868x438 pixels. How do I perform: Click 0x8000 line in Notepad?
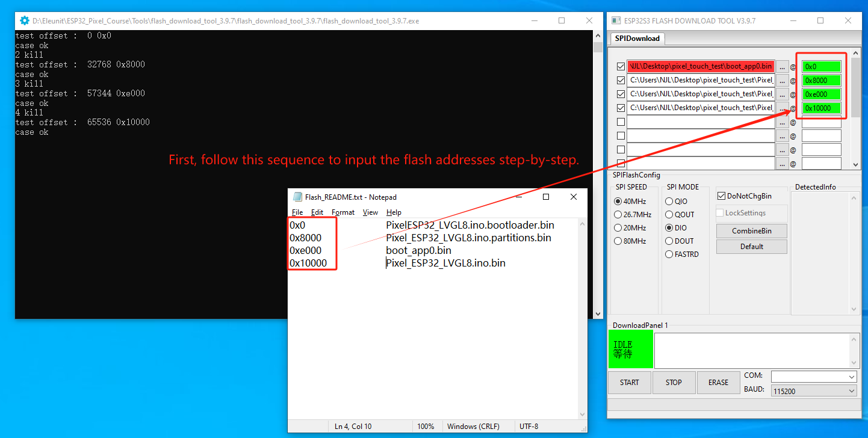pos(305,238)
